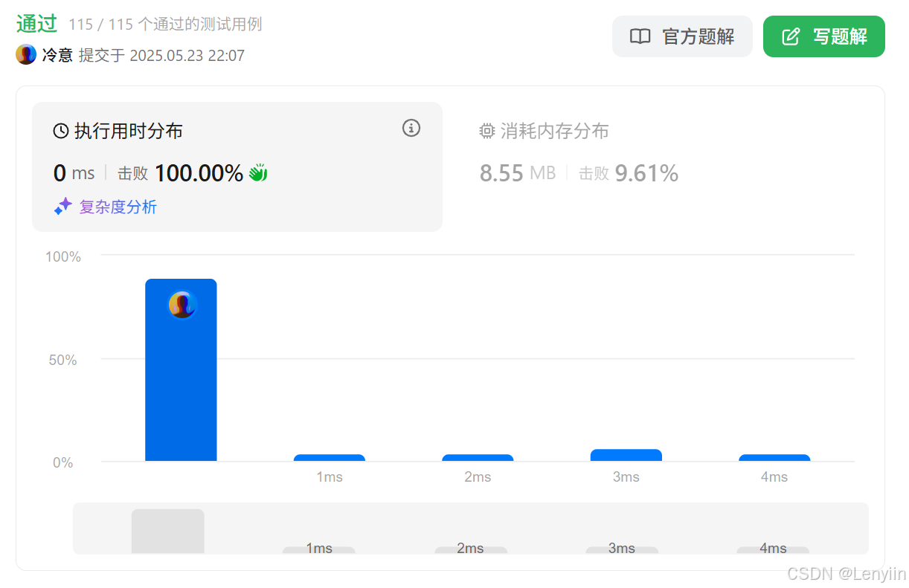Click the clock icon beside 执行用时分布
Viewport: 909px width, 588px height.
click(x=61, y=132)
